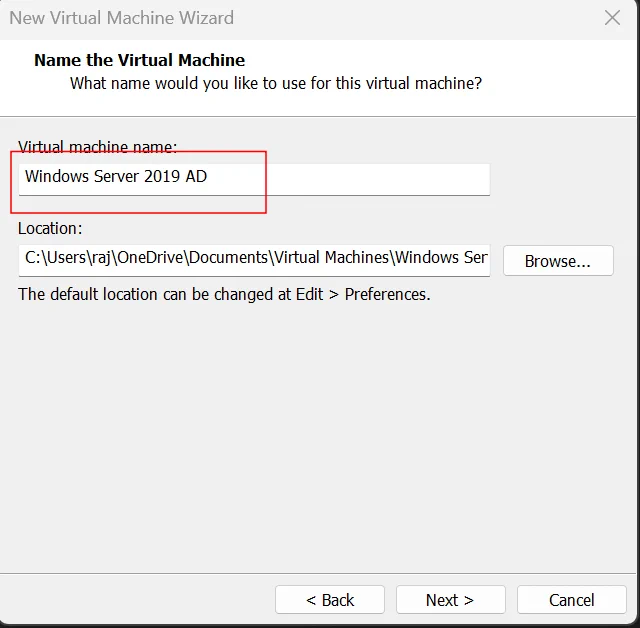Screen dimensions: 640x628
Task: Click the 'Location:' label
Action: click(50, 228)
